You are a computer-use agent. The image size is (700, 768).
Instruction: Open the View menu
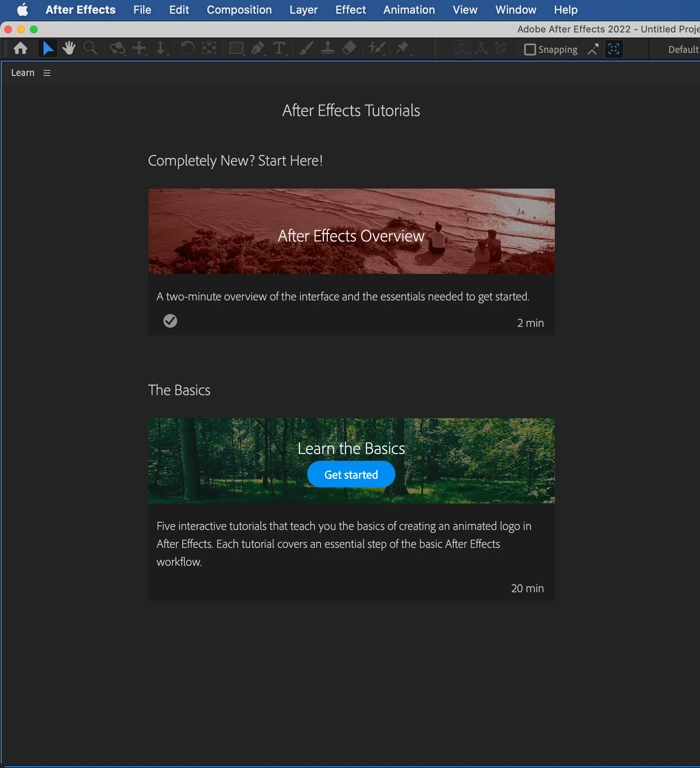[x=465, y=10]
